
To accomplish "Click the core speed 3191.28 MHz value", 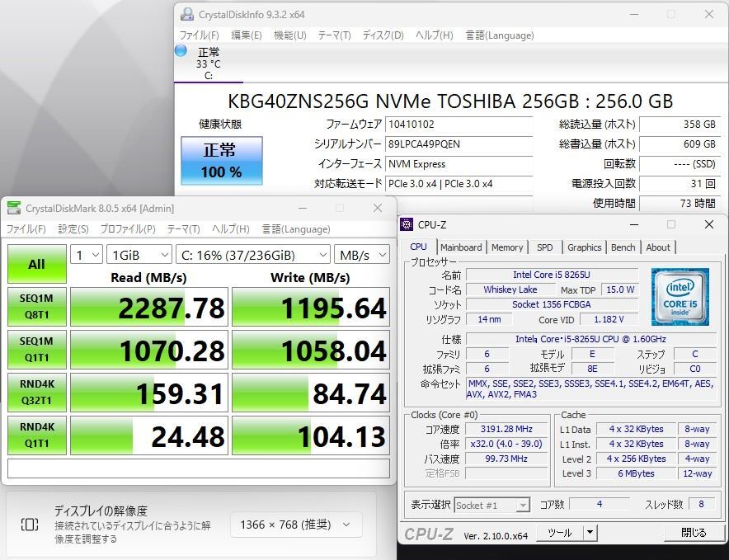I will (506, 429).
